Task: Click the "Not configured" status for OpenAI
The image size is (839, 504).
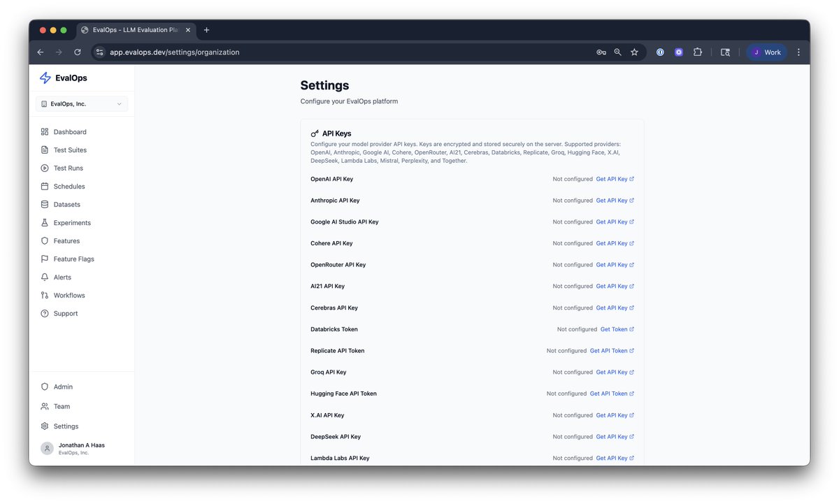Action: 573,179
